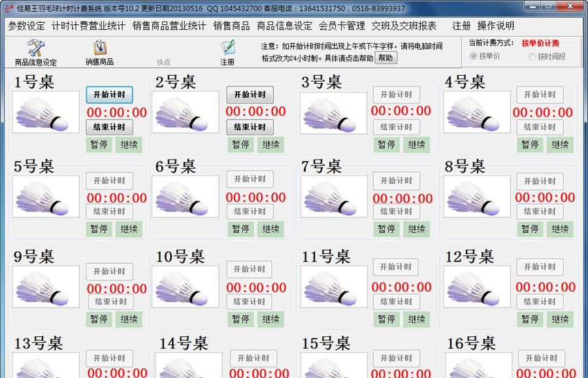Viewport: 588px width, 378px height.
Task: Pause the timer of 5号桌
Action: point(99,229)
